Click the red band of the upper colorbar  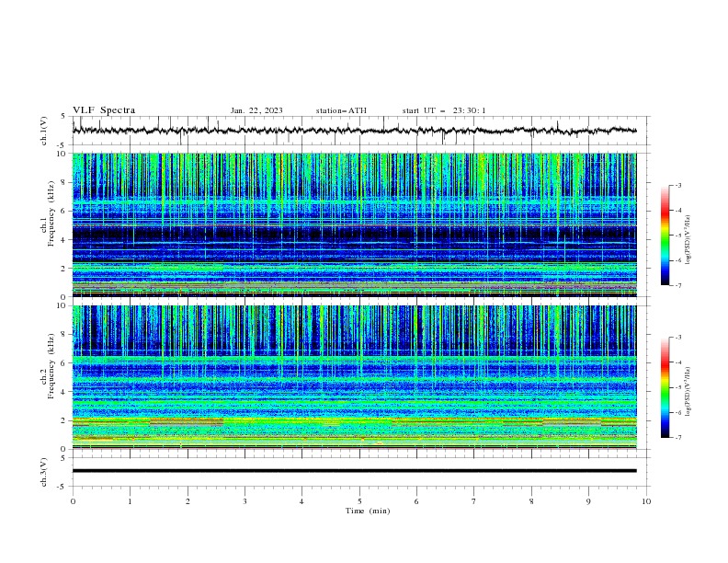[x=665, y=212]
